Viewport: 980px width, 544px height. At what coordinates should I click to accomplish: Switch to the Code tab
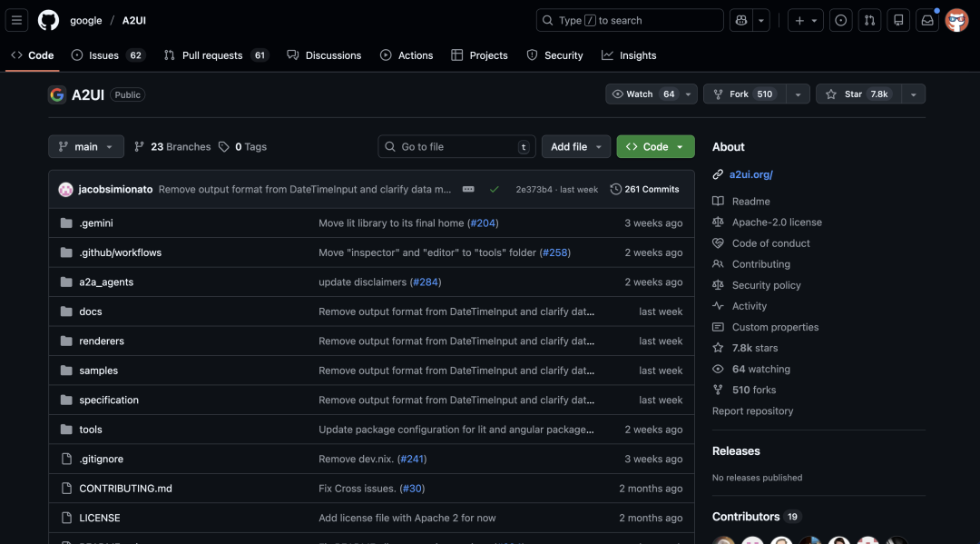[33, 55]
